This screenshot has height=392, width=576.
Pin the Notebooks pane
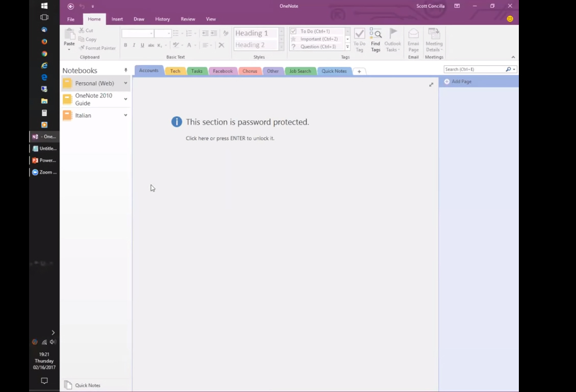(x=126, y=70)
